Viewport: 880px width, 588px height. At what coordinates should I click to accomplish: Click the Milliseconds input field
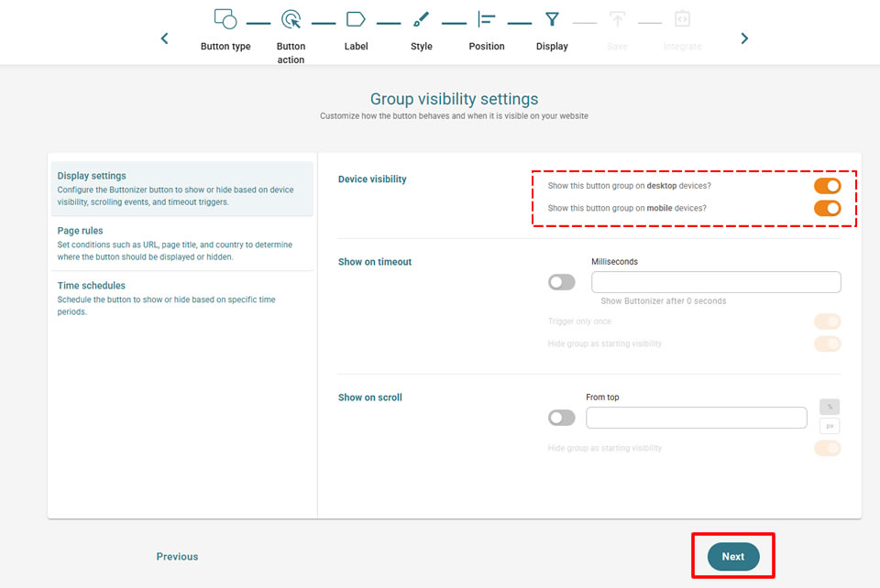point(716,282)
